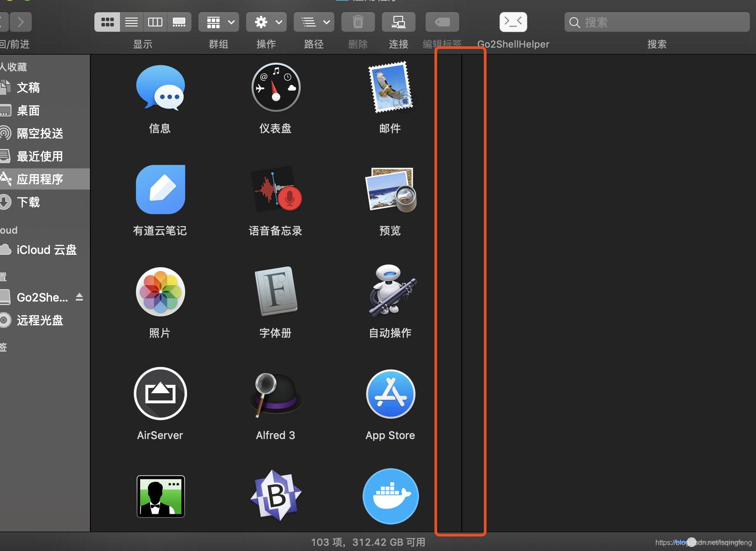756x551 pixels.
Task: Click the 连接 connect toolbar button
Action: click(399, 22)
